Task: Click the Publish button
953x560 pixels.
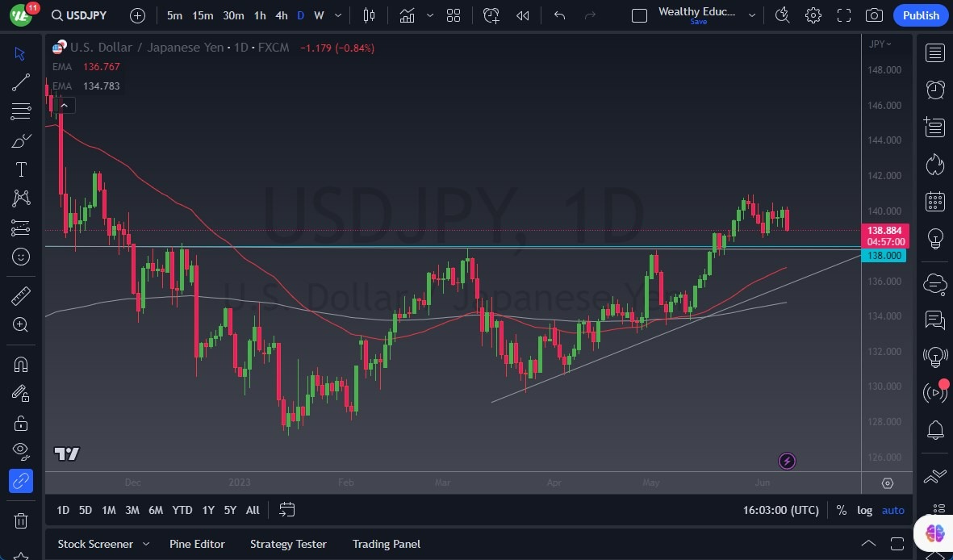Action: point(920,15)
